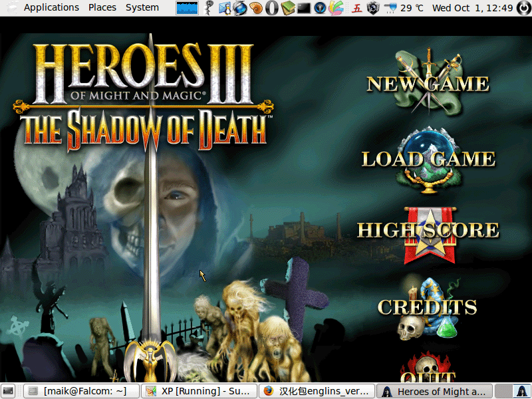Switch to the Firefox 汉化包englins_ver window
The height and width of the screenshot is (399, 532).
[317, 391]
